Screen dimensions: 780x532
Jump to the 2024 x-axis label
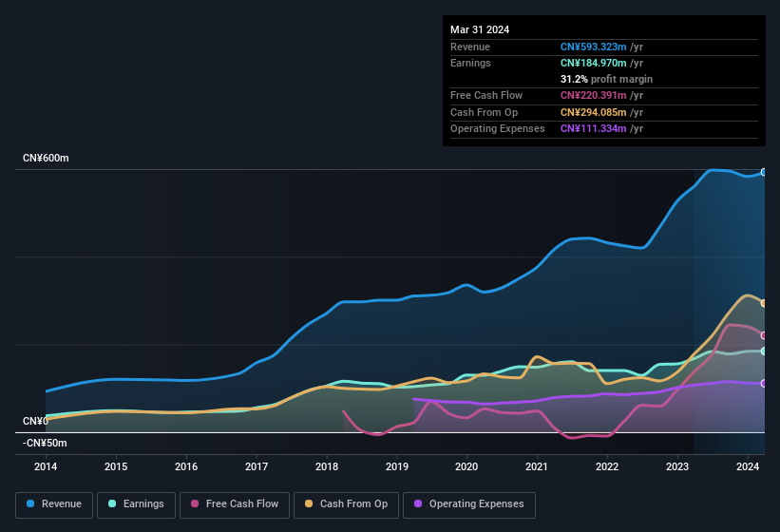tap(748, 466)
